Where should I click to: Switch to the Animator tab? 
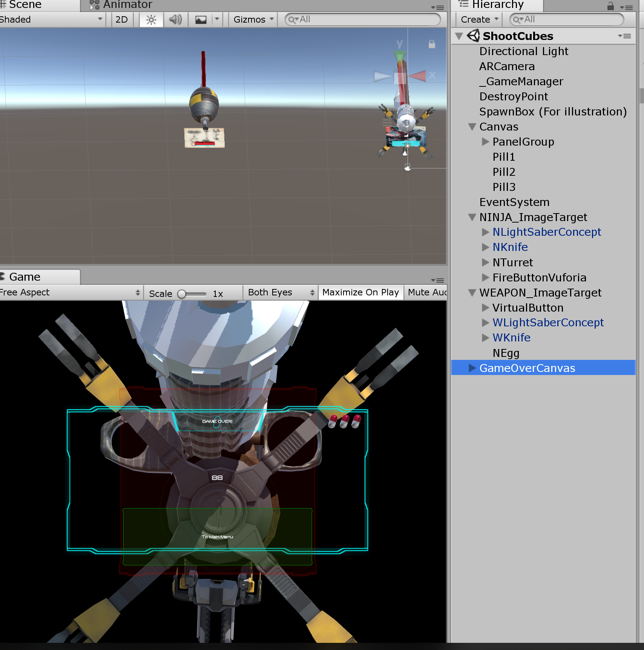[x=121, y=5]
